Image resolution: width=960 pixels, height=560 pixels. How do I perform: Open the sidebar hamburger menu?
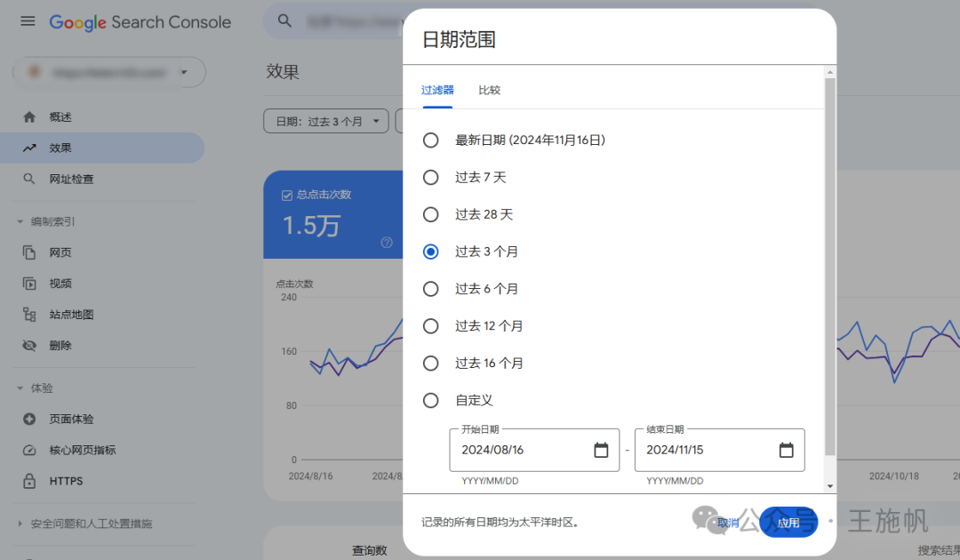(x=27, y=21)
